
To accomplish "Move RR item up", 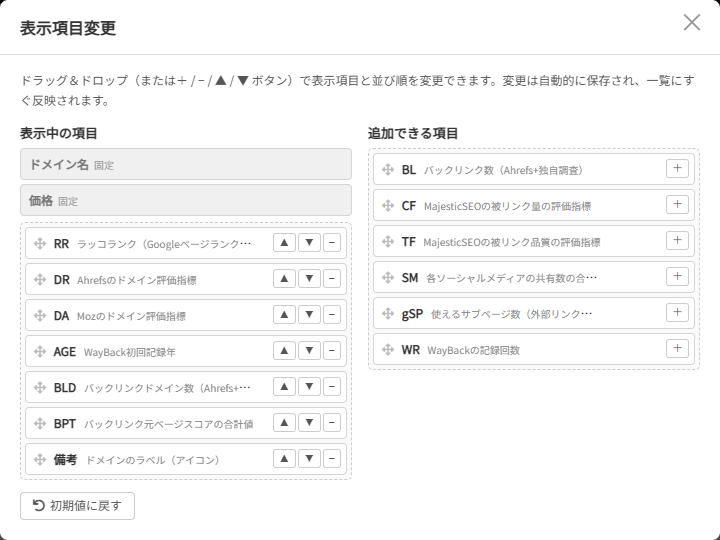I will 284,242.
